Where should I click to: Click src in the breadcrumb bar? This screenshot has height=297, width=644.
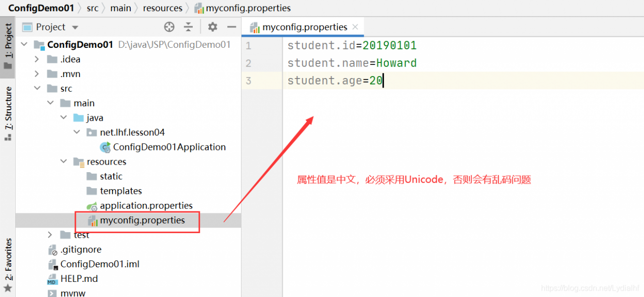(x=92, y=8)
